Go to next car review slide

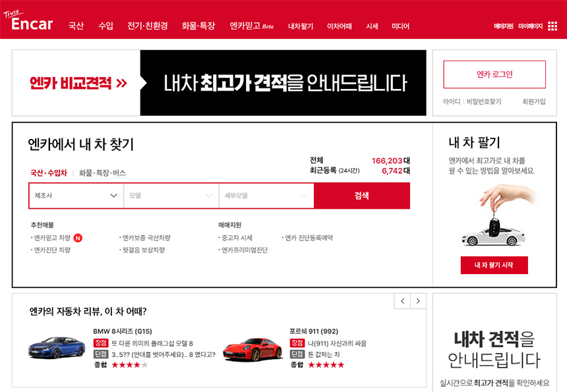(x=419, y=301)
